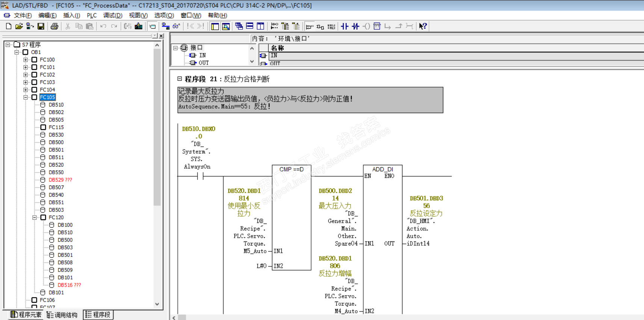Select the FC105 block in tree
Viewport: 644px width, 320px height.
(47, 97)
